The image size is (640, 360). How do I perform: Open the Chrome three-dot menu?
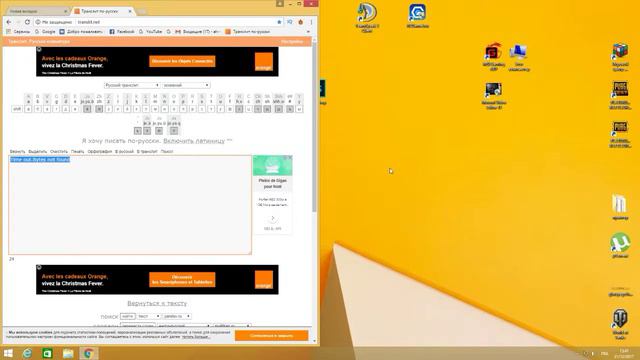311,22
